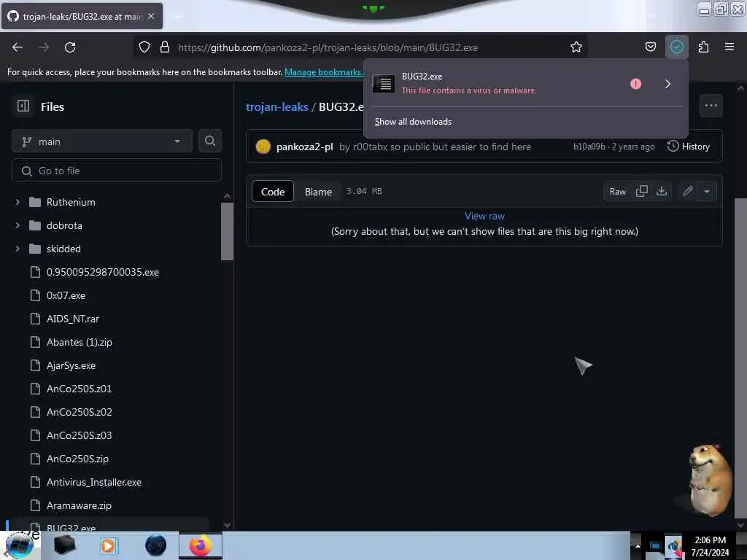Open Aramaware.zip file
The width and height of the screenshot is (747, 560).
79,505
